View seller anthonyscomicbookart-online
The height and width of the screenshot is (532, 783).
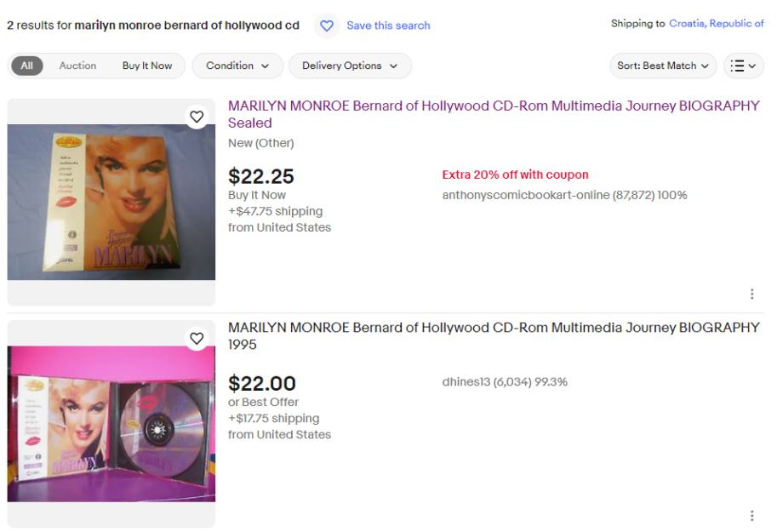(524, 195)
